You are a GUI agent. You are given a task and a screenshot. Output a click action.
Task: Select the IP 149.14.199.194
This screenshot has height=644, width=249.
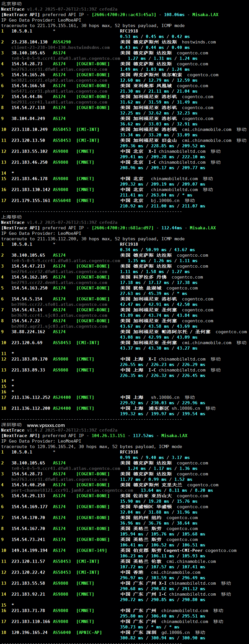click(x=30, y=550)
